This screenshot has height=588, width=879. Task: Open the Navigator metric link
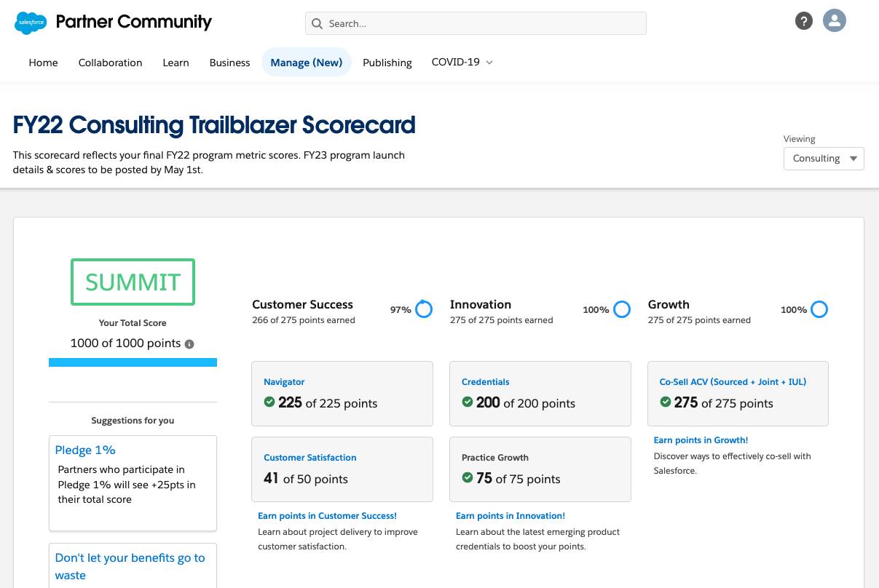(284, 381)
